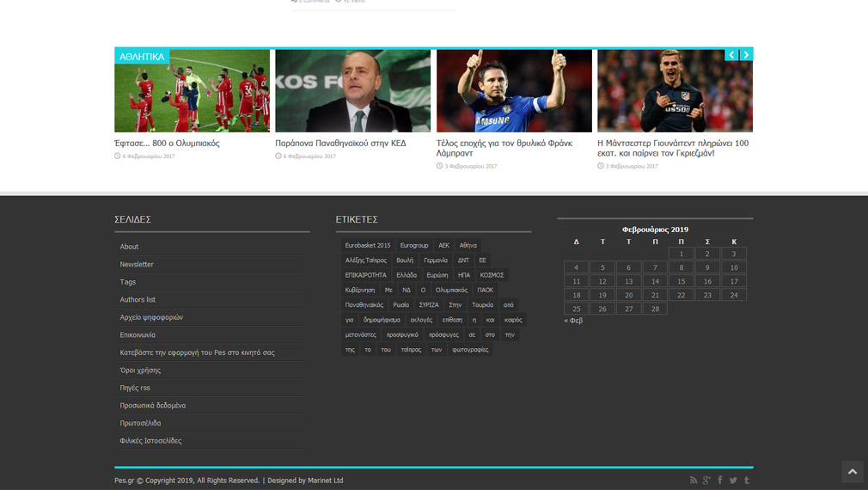Viewport: 868px width, 490px height.
Task: Open Προσωπικά δεδομένα page
Action: tap(153, 405)
